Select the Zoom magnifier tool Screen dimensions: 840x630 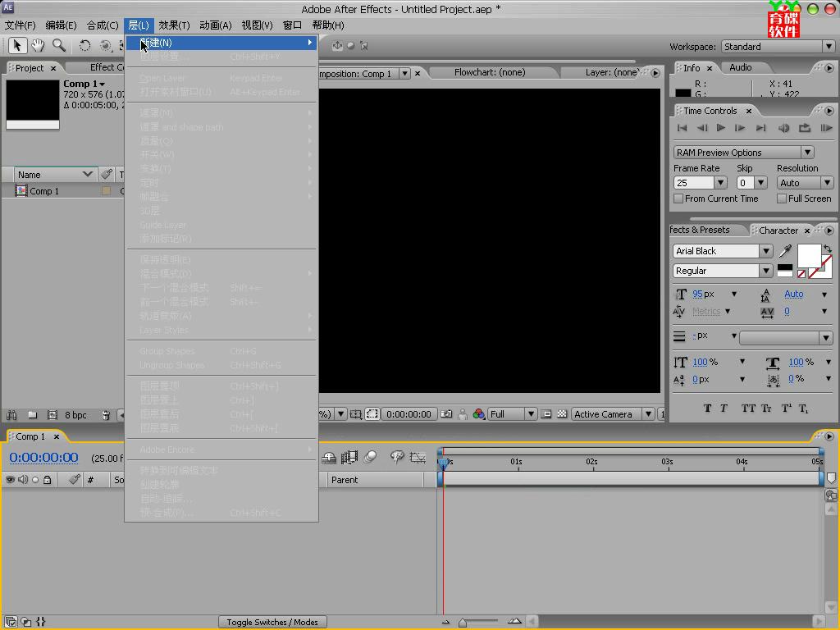point(58,46)
